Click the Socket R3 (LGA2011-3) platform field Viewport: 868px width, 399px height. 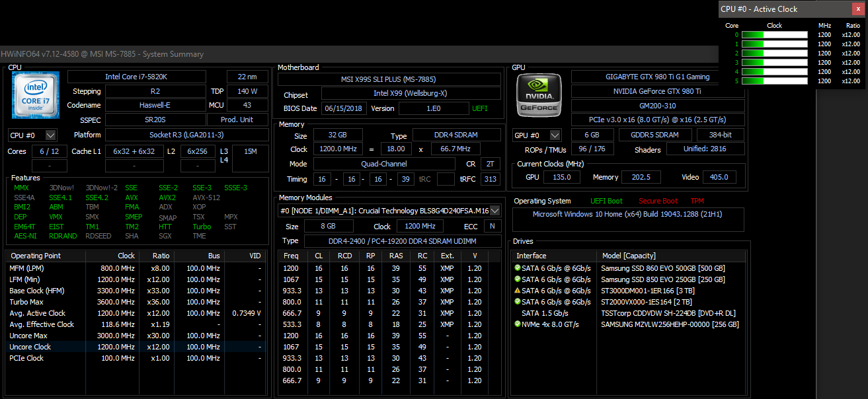186,135
